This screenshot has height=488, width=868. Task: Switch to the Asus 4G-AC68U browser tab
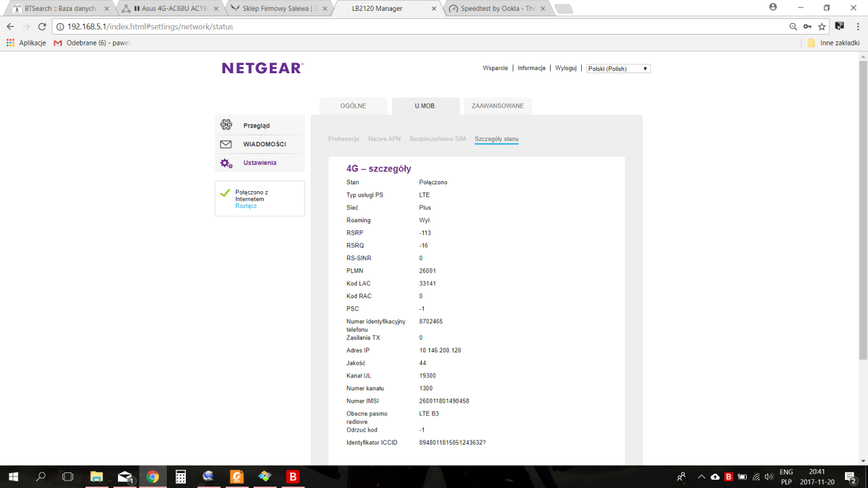pyautogui.click(x=170, y=8)
